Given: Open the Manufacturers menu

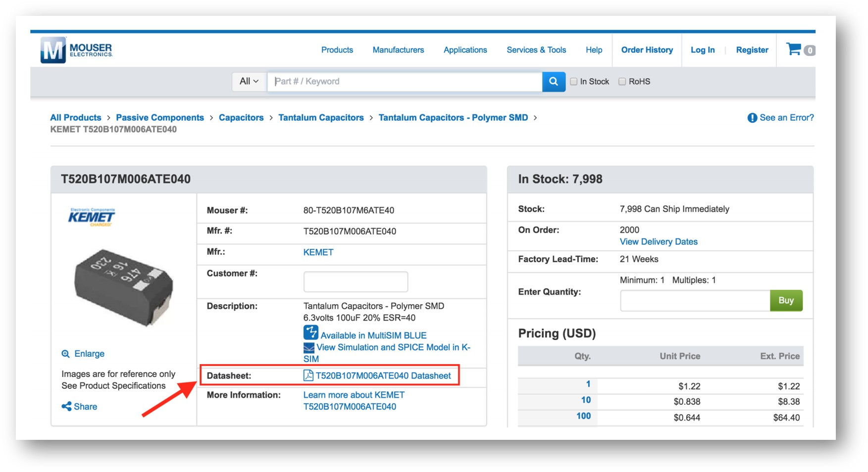Looking at the screenshot, I should coord(398,50).
